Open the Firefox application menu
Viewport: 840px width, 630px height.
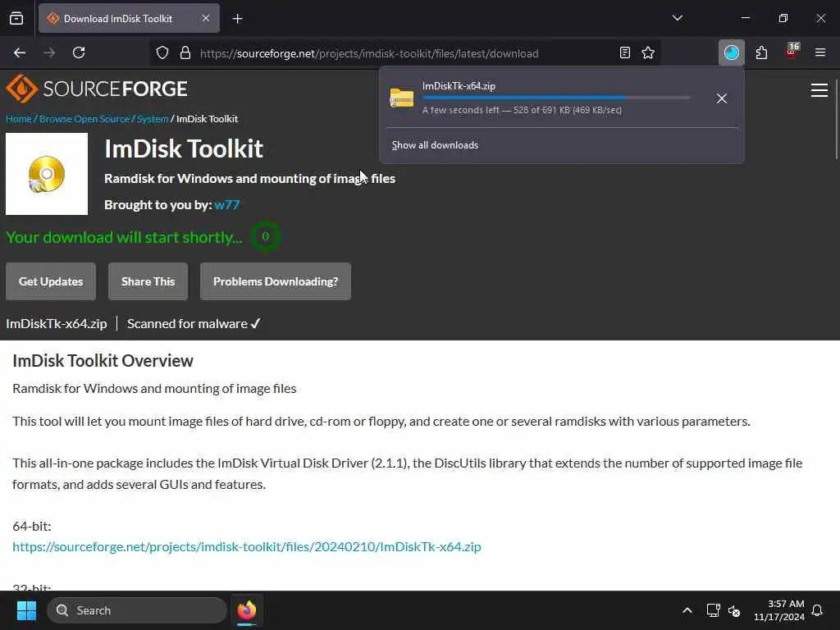click(x=820, y=52)
